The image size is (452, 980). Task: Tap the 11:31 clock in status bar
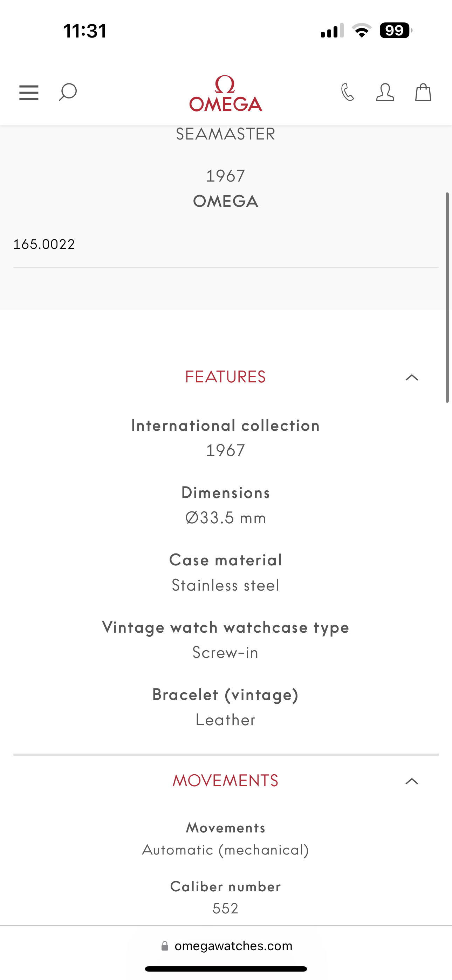coord(84,31)
